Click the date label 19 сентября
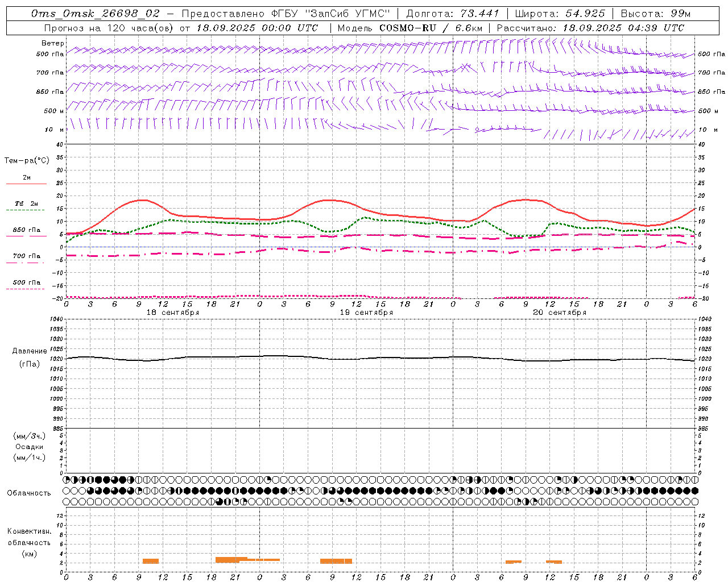 366,313
